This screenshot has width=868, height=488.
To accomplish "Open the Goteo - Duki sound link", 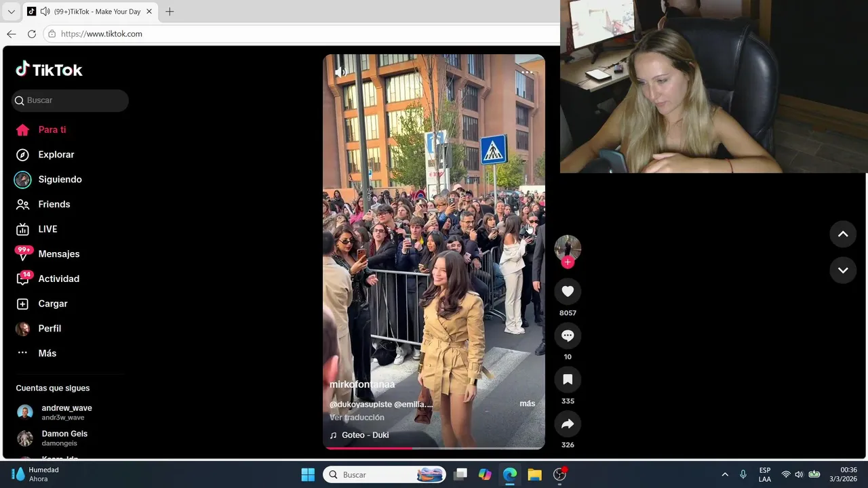I will 359,435.
